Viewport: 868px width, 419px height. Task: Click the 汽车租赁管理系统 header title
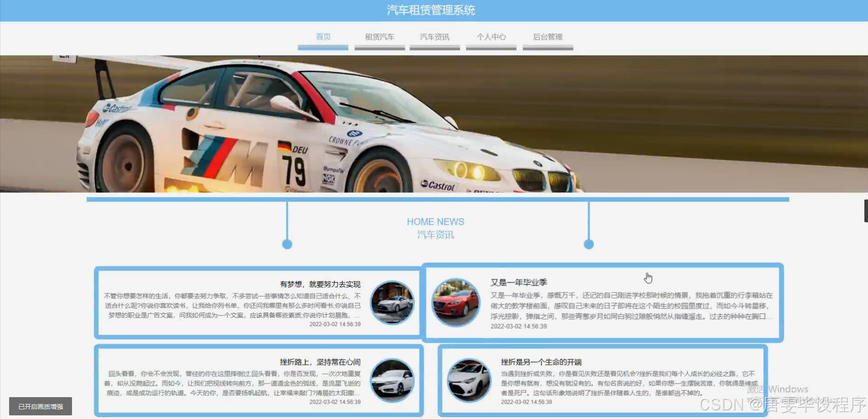431,10
